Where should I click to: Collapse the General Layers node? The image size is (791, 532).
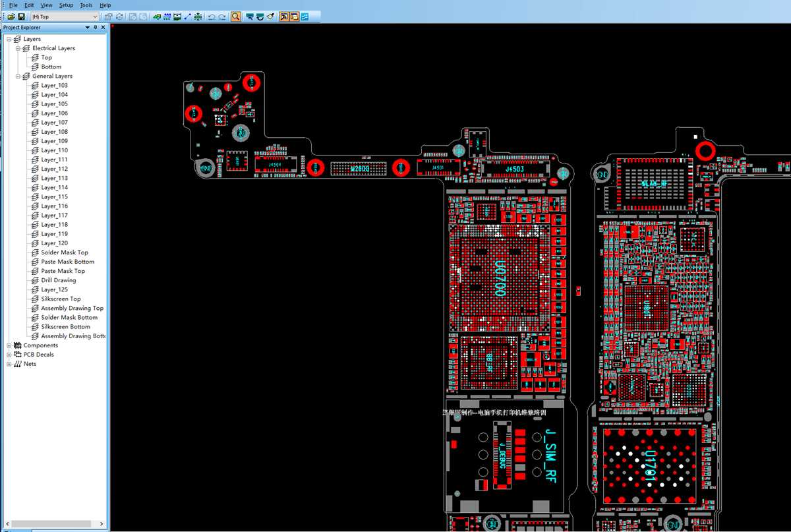tap(18, 76)
